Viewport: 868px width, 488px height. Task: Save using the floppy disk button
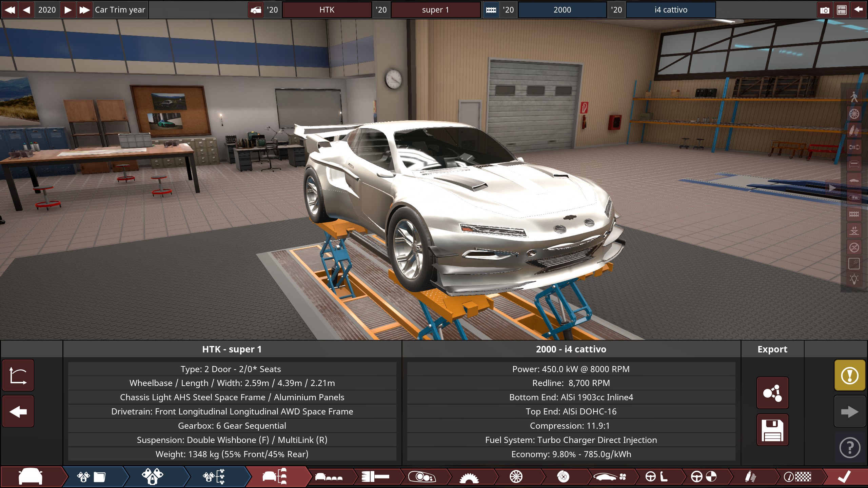(772, 430)
